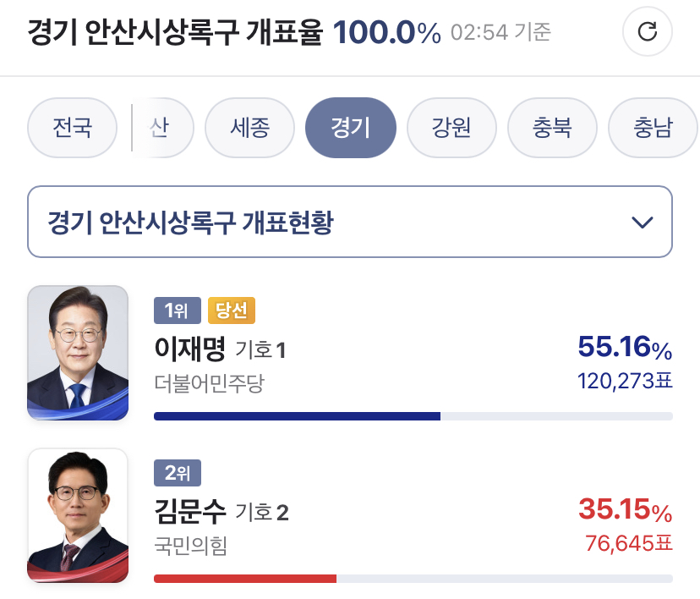Click the red vote progress bar
Image resolution: width=700 pixels, height=599 pixels.
[245, 579]
